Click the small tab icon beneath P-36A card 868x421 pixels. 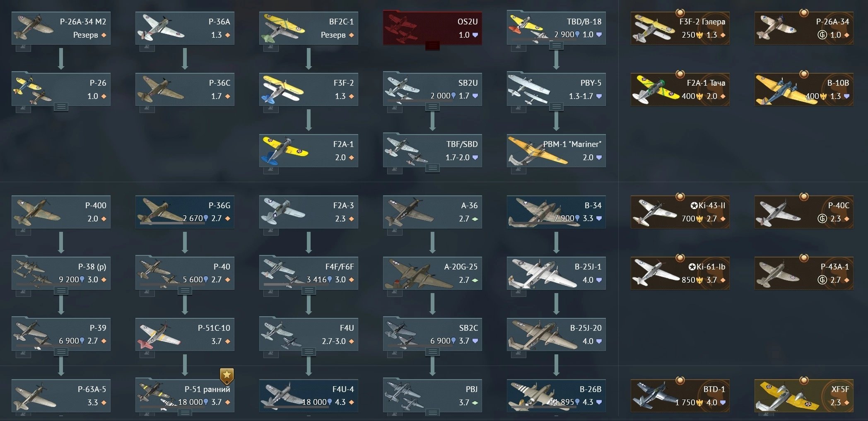click(x=147, y=48)
